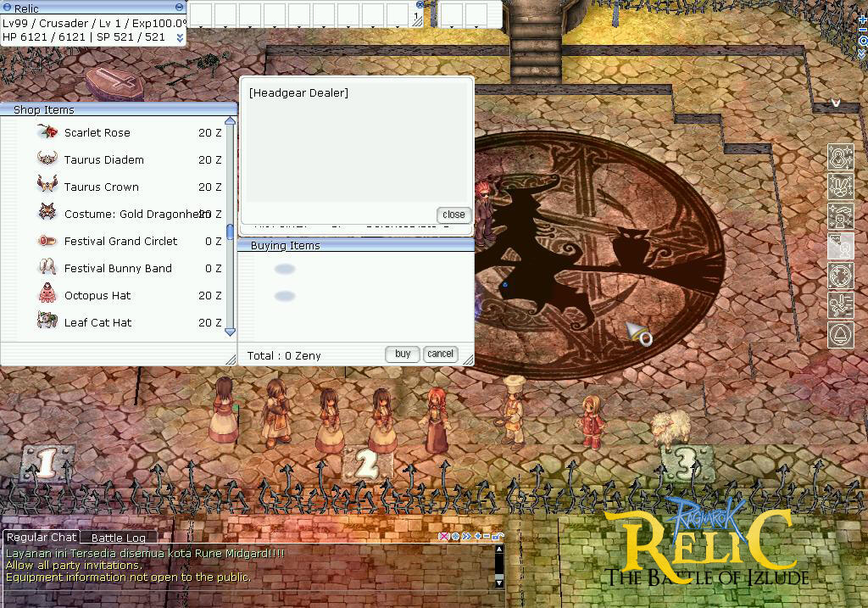
Task: Enlarge chat window with plus icon
Action: [478, 536]
